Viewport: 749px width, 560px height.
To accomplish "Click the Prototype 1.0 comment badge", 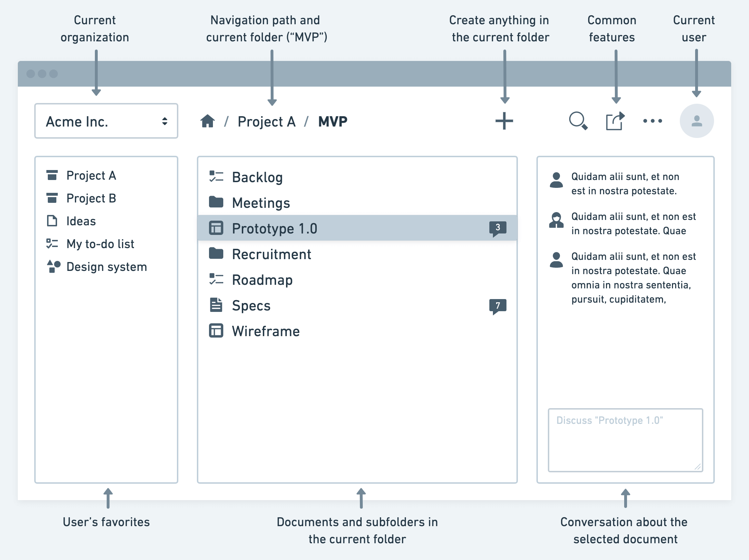I will tap(498, 228).
